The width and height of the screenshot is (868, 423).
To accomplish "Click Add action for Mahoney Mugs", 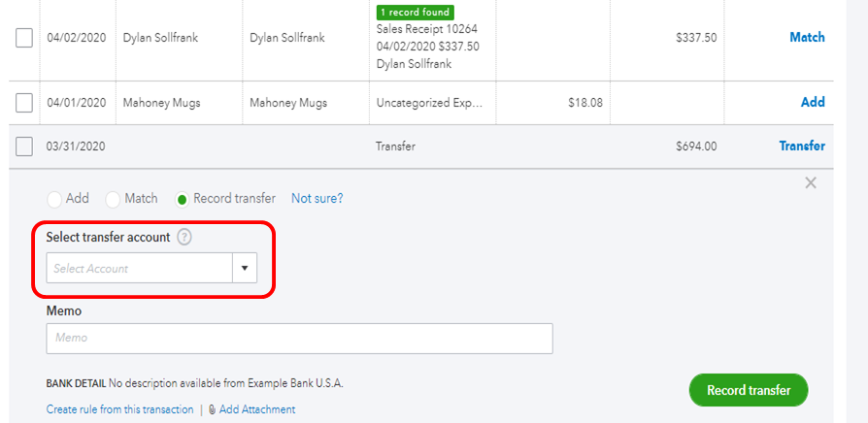I will coord(813,102).
